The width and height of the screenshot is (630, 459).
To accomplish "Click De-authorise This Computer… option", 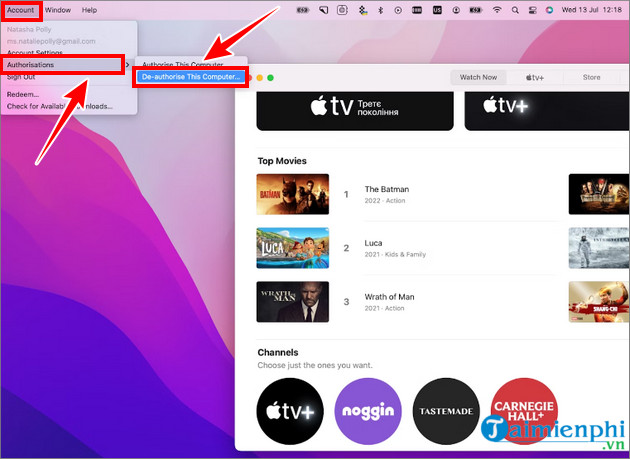I will [190, 77].
